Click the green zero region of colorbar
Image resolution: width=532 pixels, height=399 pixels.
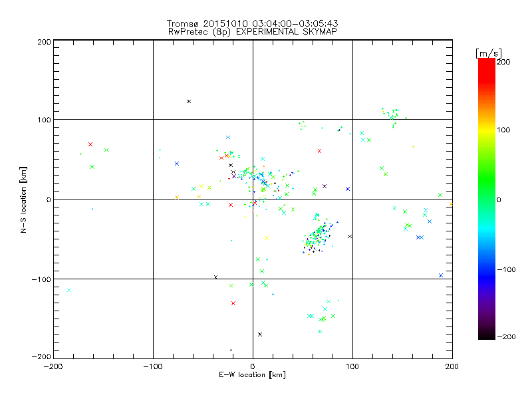pos(487,199)
